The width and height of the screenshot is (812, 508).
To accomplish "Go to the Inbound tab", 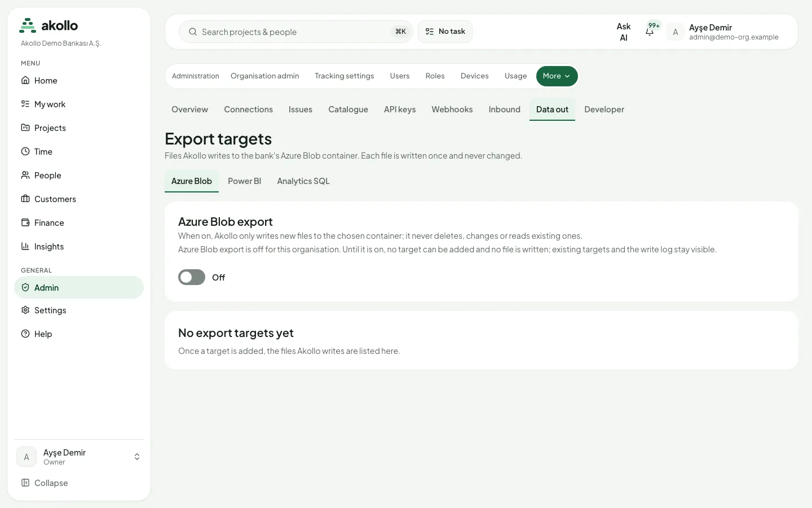I will tap(505, 110).
